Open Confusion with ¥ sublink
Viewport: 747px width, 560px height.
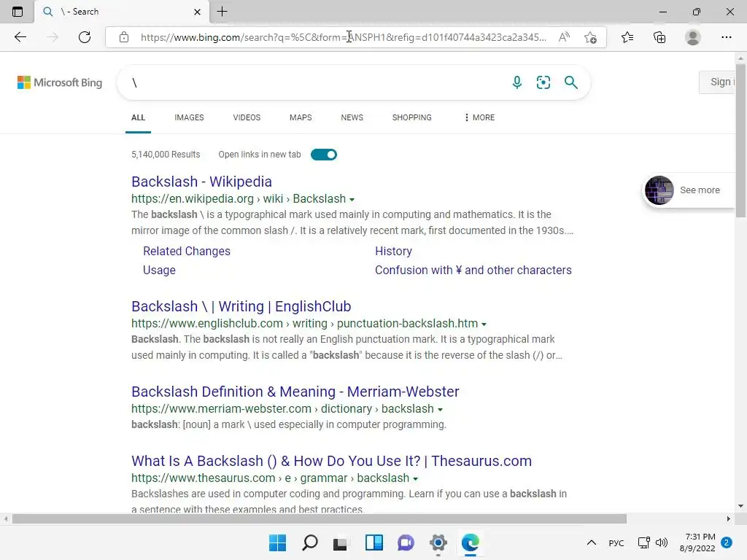(x=473, y=270)
